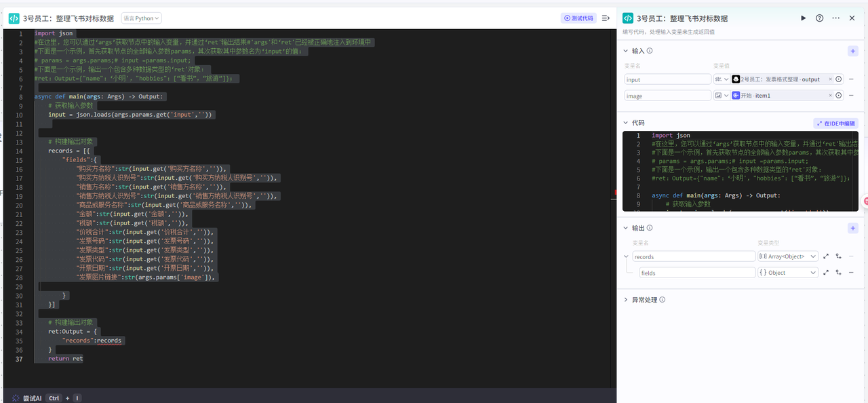Clear the 开始 item1 reference value
The width and height of the screenshot is (868, 403).
click(x=830, y=96)
